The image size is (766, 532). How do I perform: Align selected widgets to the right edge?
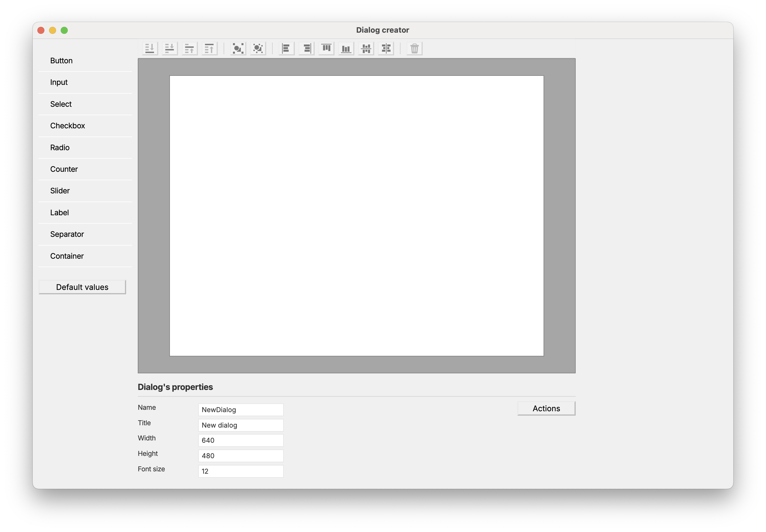click(306, 48)
